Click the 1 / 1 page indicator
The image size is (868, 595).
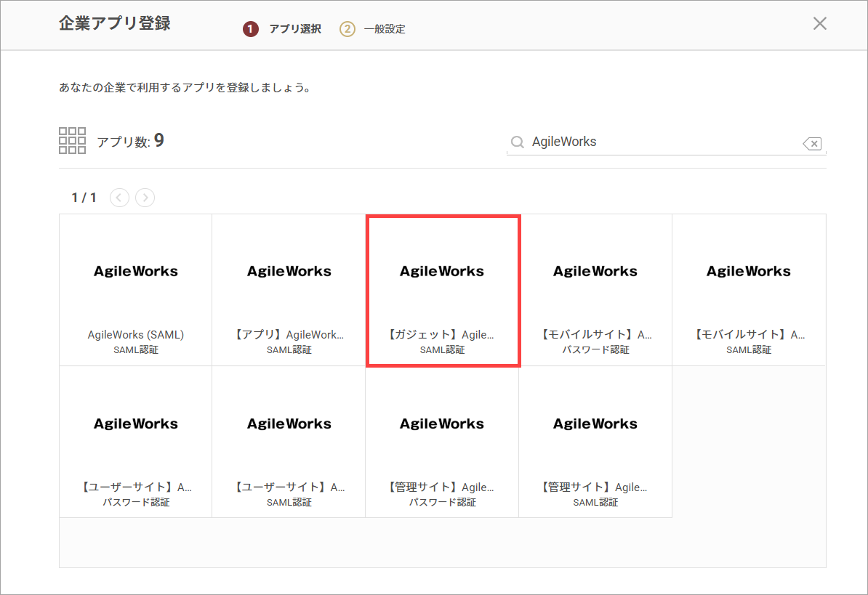[x=84, y=198]
